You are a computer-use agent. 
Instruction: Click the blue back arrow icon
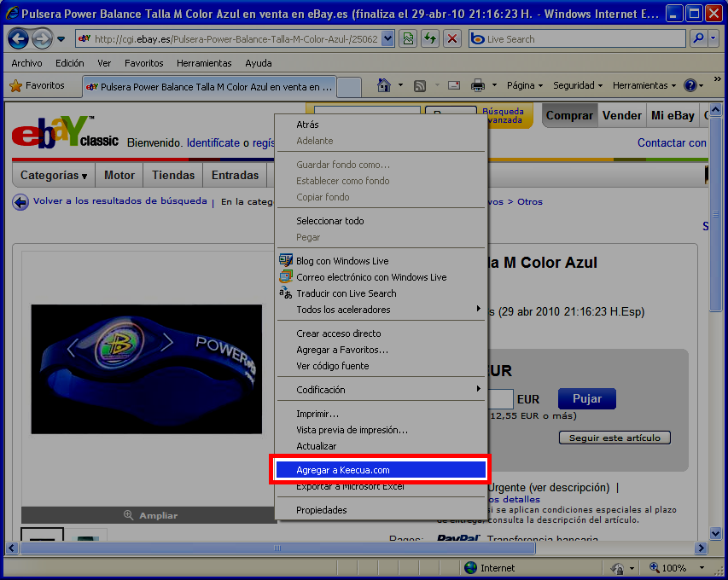(x=20, y=202)
